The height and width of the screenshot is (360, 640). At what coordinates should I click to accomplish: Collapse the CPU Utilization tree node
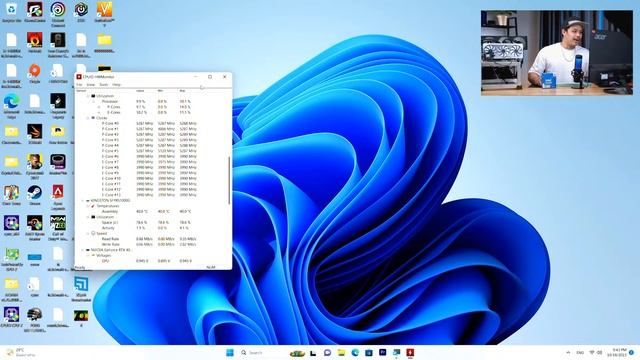88,96
